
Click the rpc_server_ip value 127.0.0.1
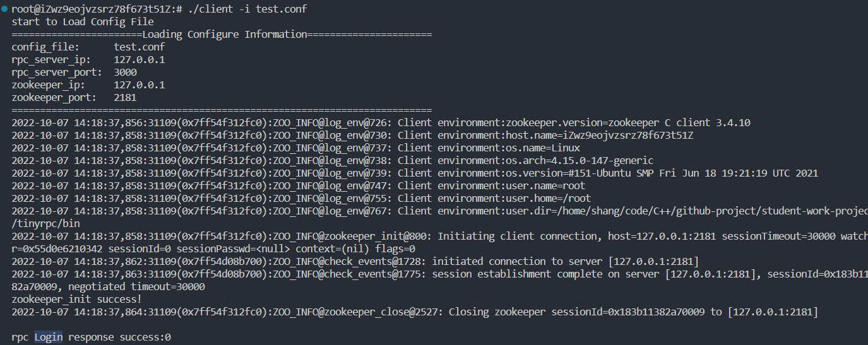click(139, 59)
